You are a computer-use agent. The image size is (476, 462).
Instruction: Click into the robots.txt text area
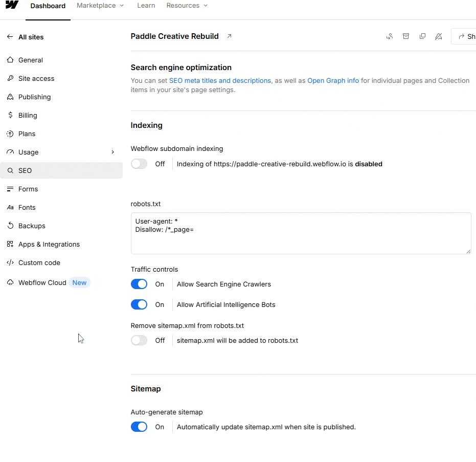pos(301,233)
